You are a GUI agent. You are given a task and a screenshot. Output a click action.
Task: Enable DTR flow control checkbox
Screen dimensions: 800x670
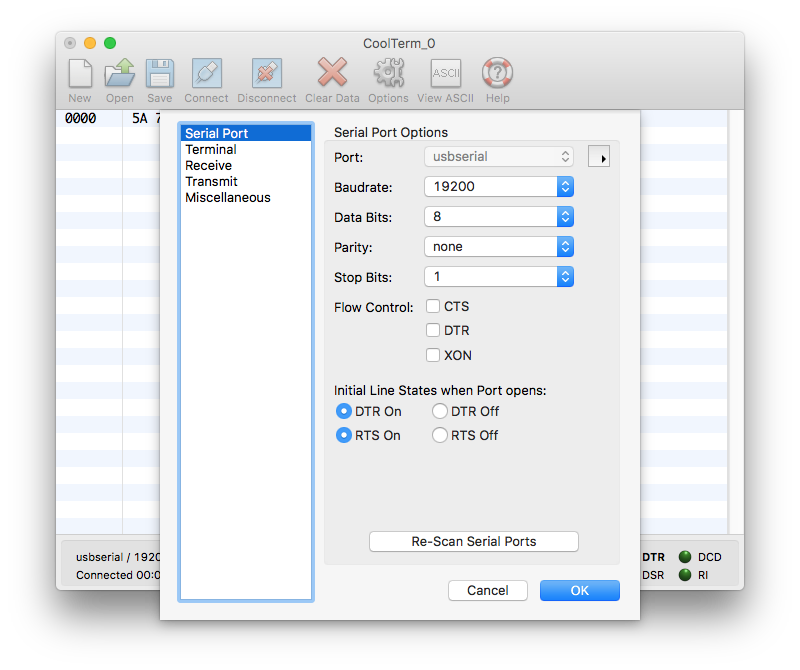pos(433,330)
